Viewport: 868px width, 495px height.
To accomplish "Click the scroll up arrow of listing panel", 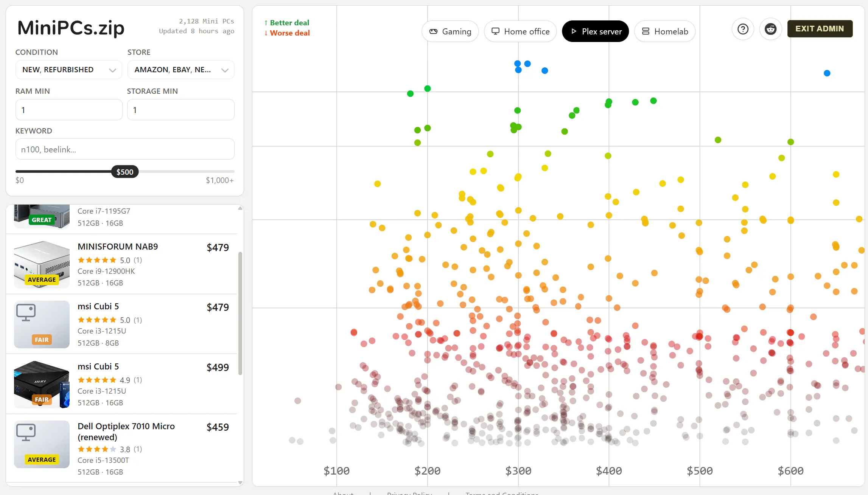I will 240,208.
